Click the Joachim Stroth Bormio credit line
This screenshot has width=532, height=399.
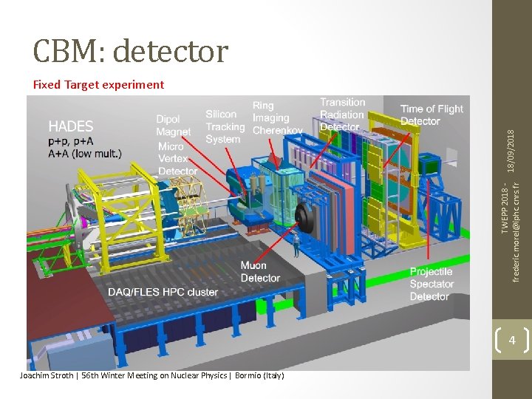(151, 375)
